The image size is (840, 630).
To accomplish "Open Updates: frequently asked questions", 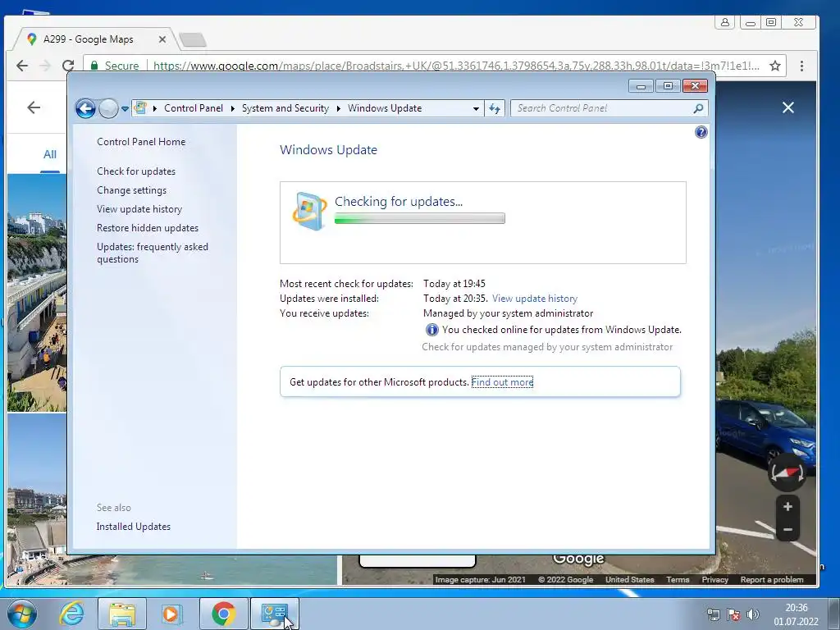I will (x=152, y=253).
